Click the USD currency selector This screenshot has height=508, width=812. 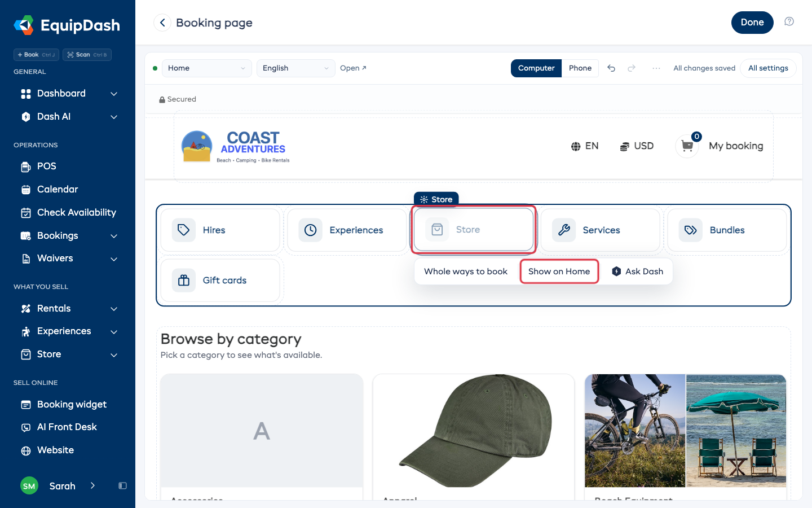[637, 146]
